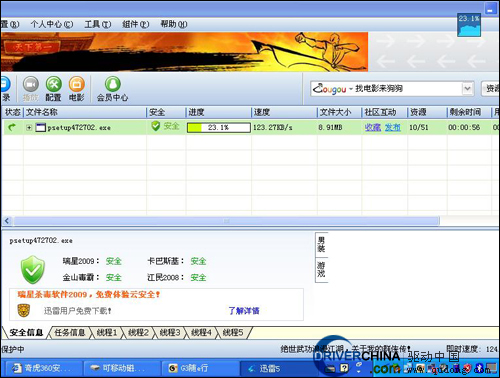Viewport: 500px width, 378px height.
Task: Click the file icon beside psetup472702.exe
Action: pyautogui.click(x=40, y=127)
